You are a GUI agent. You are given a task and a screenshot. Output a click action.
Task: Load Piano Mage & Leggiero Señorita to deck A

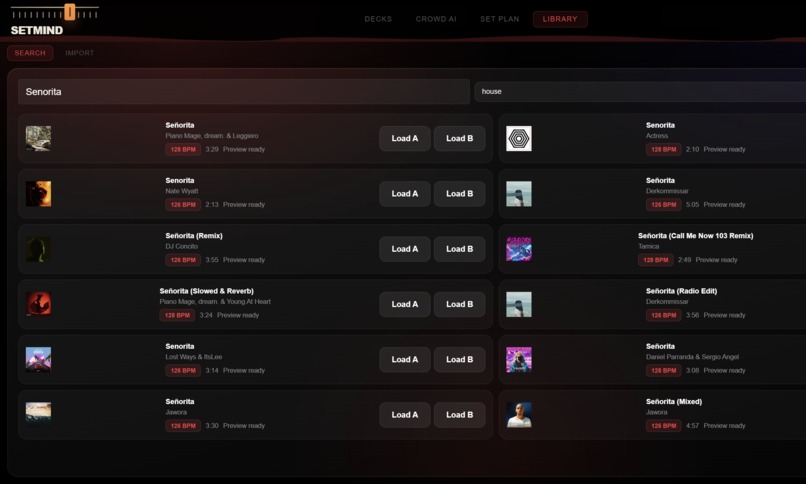click(405, 138)
